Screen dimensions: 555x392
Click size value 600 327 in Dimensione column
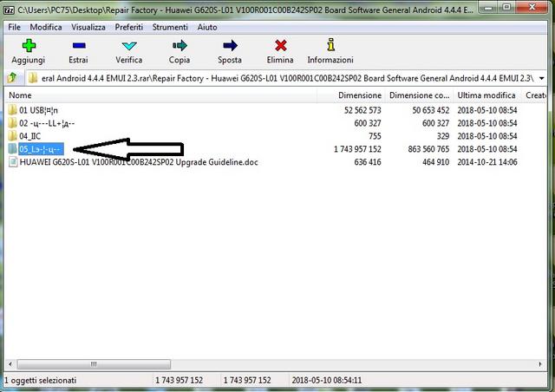click(368, 123)
